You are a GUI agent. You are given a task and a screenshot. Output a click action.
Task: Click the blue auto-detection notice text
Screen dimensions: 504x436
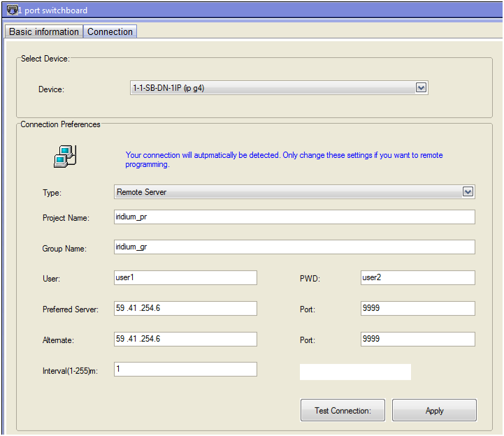click(x=284, y=160)
